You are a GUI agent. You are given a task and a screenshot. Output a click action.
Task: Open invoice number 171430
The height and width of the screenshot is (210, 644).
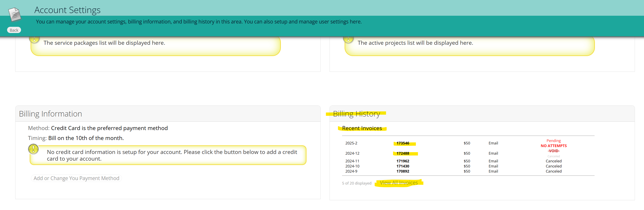(403, 166)
